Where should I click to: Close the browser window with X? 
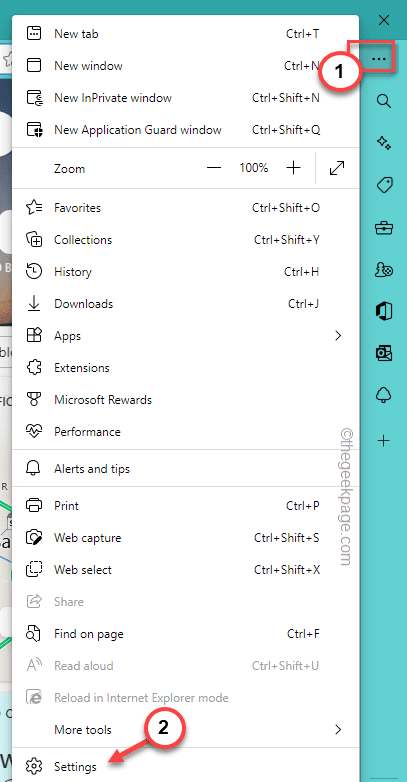tap(384, 20)
